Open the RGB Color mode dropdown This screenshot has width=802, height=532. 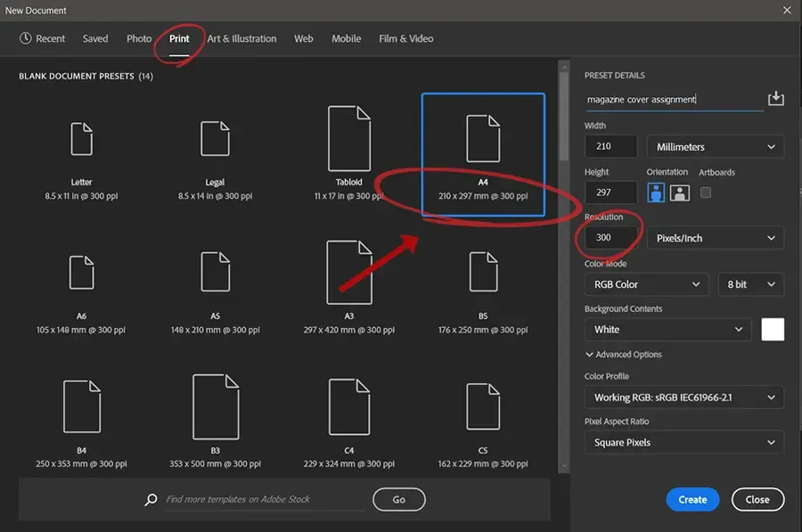pos(645,283)
